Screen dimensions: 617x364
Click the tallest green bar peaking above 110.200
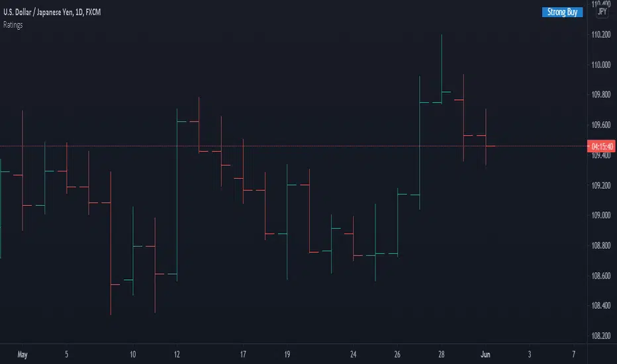442,66
